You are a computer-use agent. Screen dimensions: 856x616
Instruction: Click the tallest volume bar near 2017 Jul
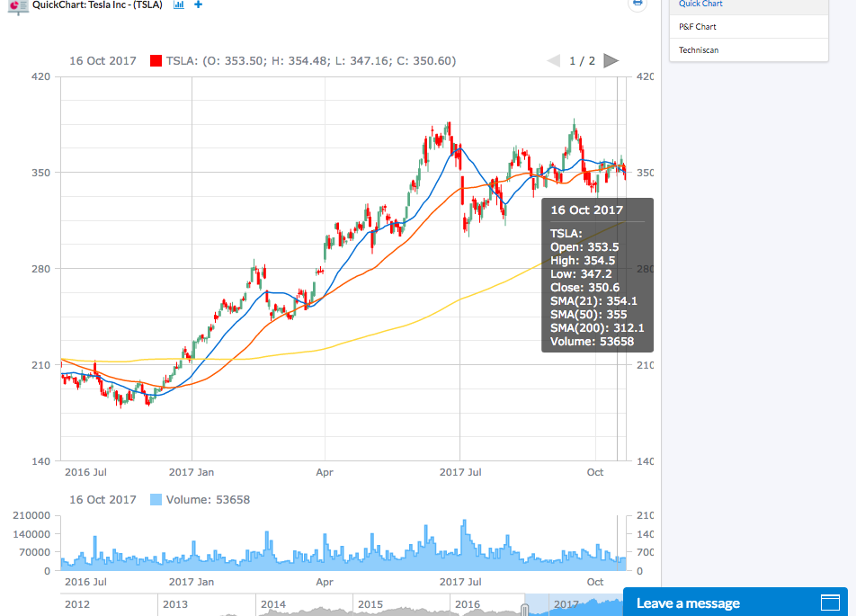point(466,540)
